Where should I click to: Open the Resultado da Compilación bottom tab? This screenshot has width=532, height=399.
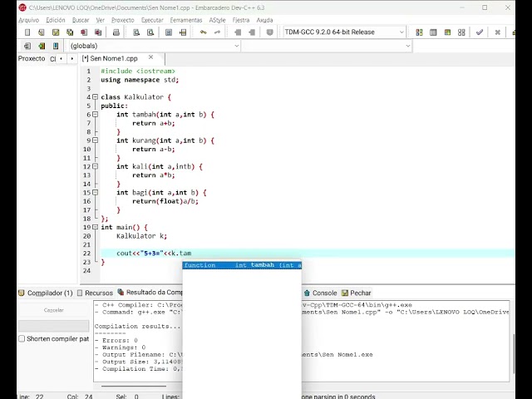point(150,293)
